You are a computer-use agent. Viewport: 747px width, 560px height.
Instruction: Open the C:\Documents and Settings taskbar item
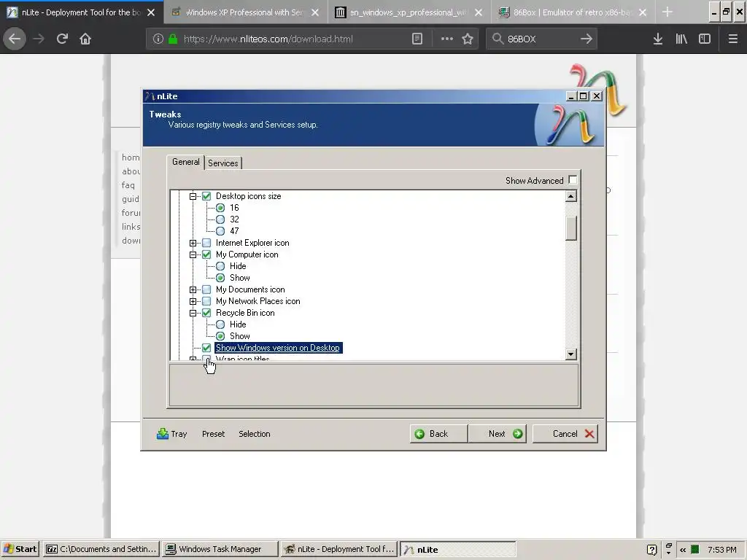tap(101, 549)
